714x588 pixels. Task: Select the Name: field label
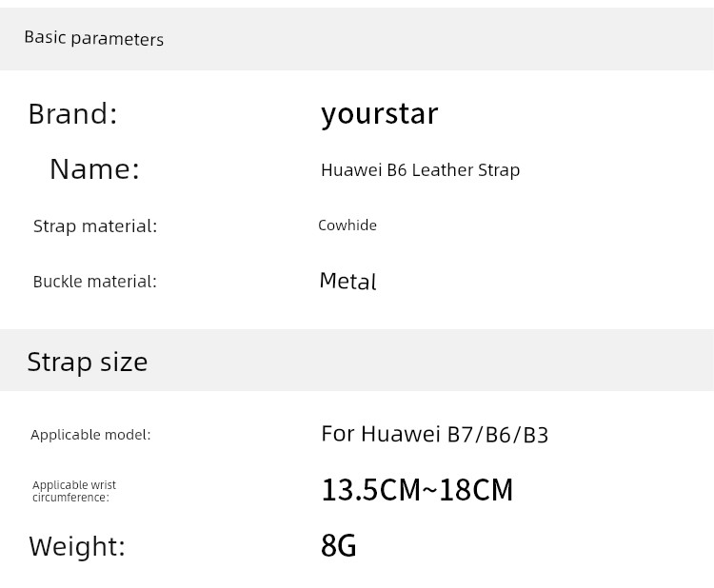pos(94,169)
